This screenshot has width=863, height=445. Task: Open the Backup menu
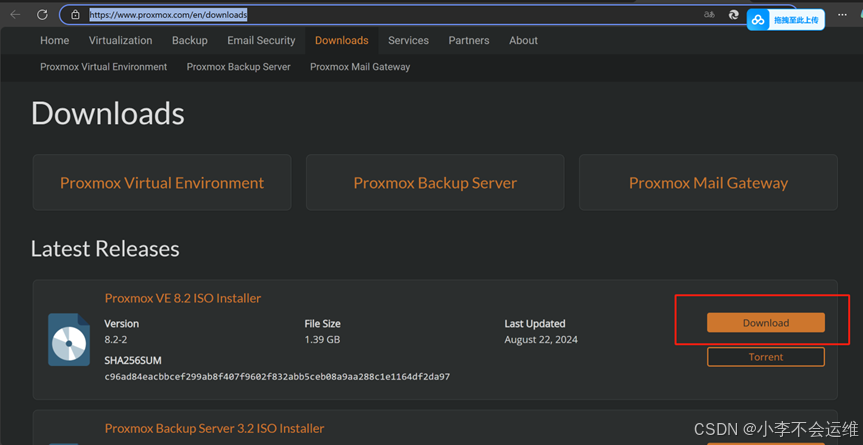tap(190, 41)
